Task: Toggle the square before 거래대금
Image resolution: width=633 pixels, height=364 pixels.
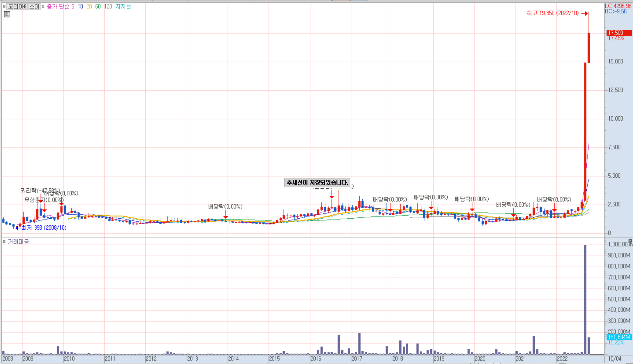Action: 4,242
